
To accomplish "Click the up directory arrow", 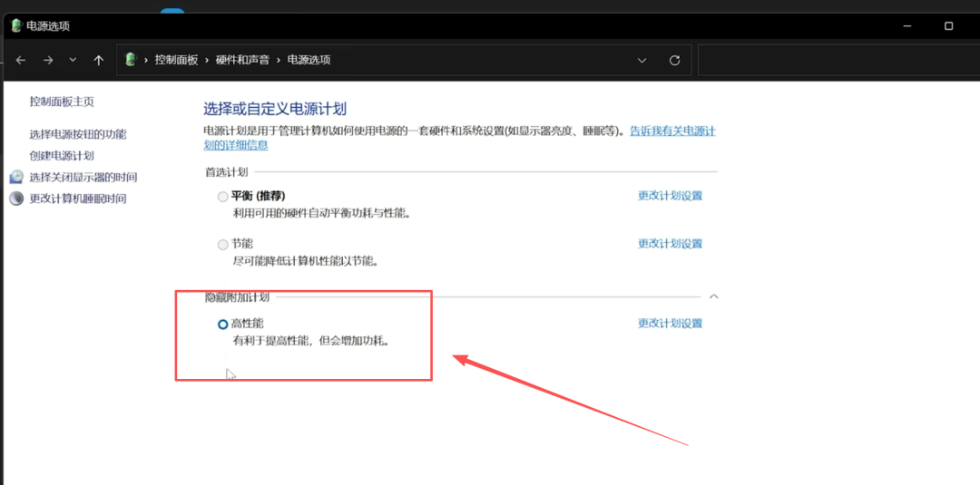I will [x=99, y=60].
